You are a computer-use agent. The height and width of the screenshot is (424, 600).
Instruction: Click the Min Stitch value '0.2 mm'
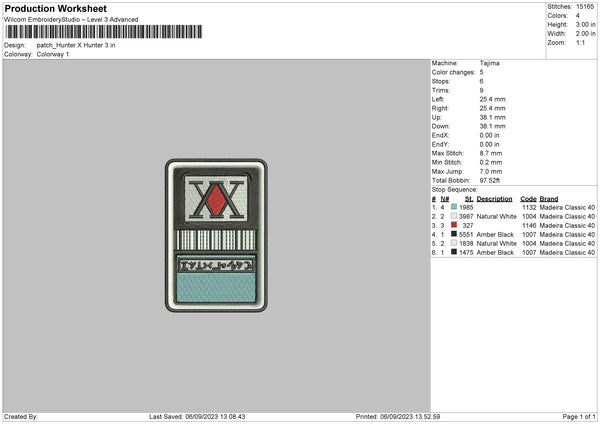click(491, 163)
